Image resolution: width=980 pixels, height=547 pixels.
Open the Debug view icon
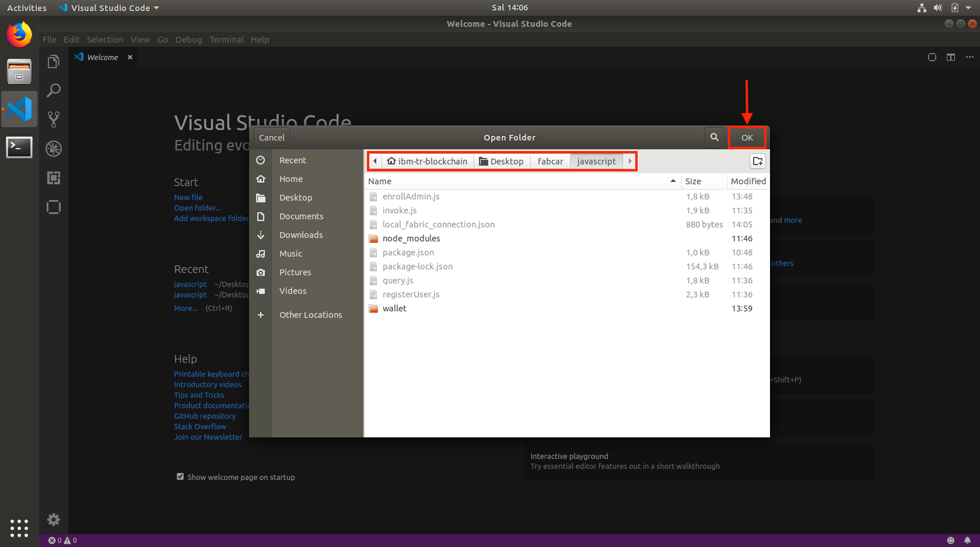pos(54,149)
